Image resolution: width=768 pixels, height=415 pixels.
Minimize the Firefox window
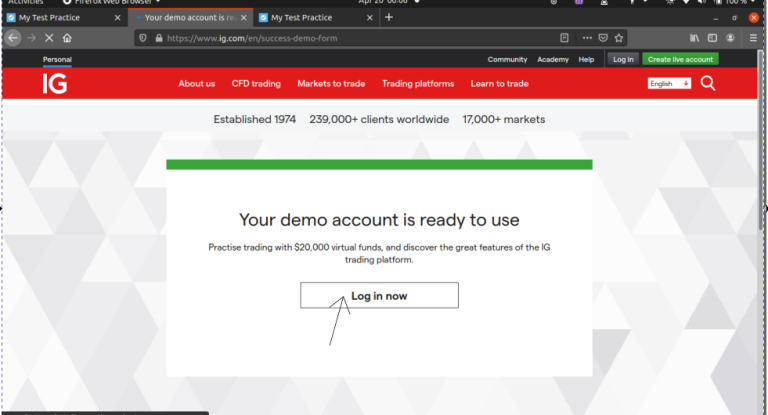point(716,18)
